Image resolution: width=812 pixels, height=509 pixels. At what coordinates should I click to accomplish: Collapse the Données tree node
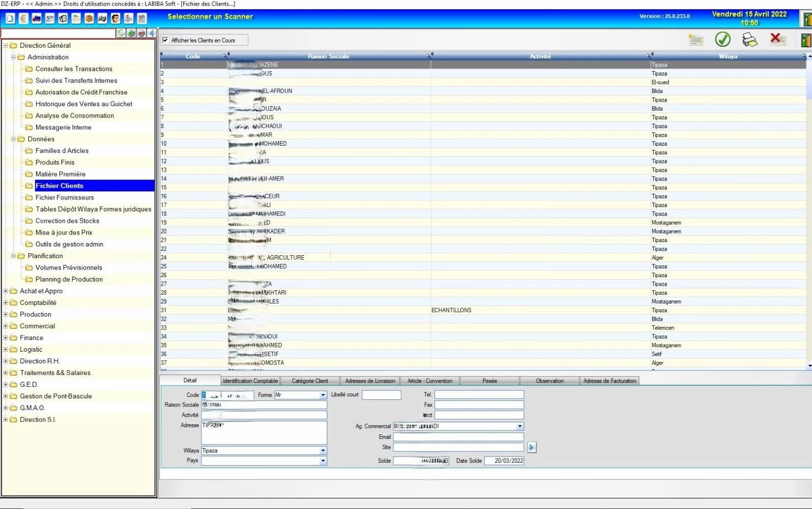pos(14,139)
